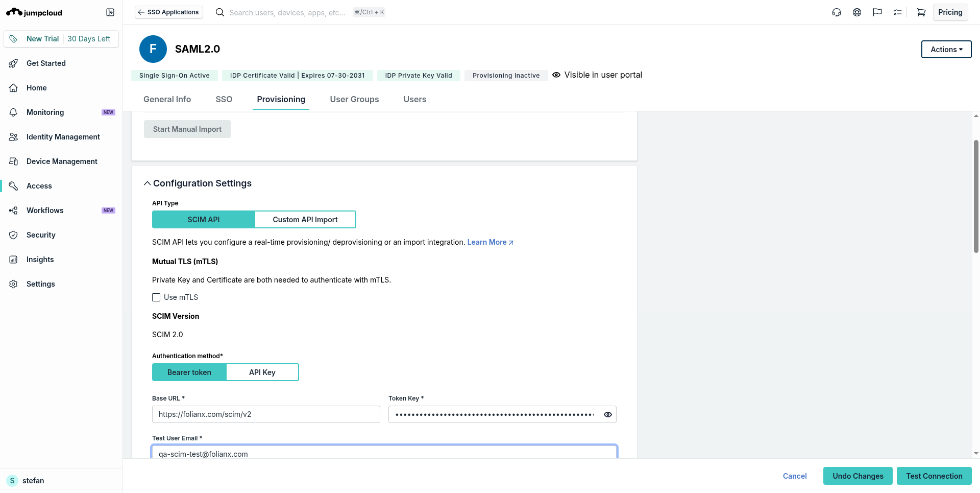Click the vertical scrollbar thumb
The width and height of the screenshot is (980, 493).
976,196
